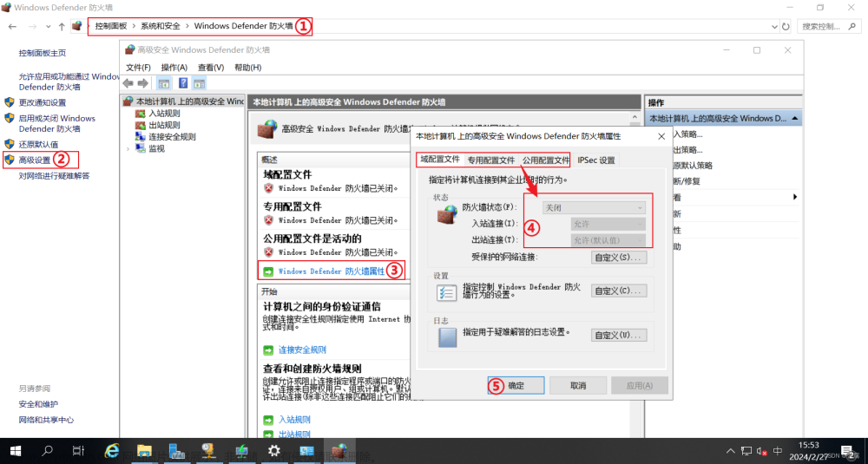Click the blue help icon in toolbar
Viewport: 868px width, 464px height.
pyautogui.click(x=183, y=83)
